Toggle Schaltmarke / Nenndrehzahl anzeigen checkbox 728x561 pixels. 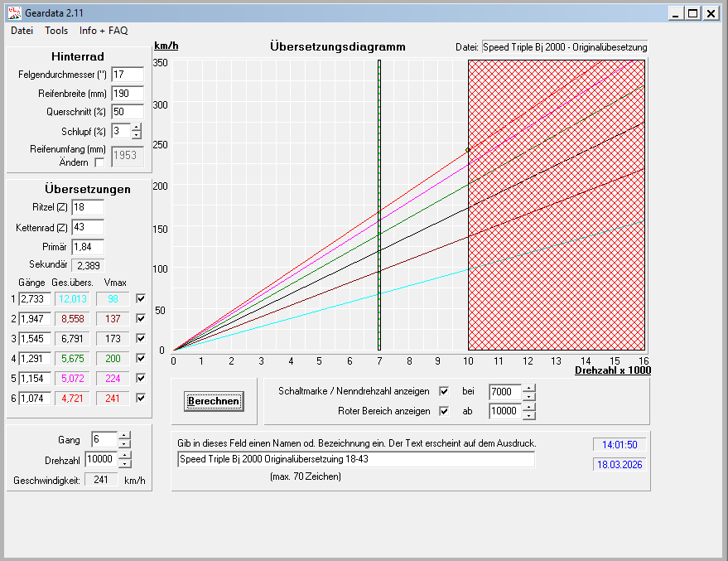click(444, 391)
